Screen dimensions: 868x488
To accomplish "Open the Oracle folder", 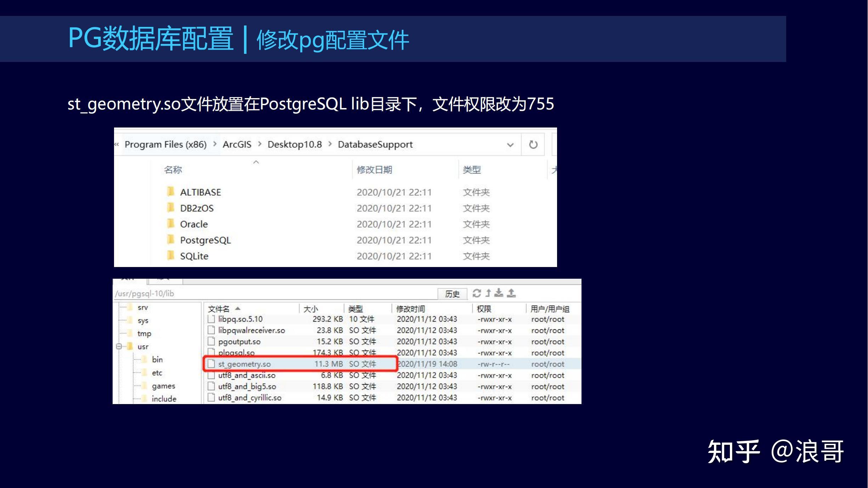I will (x=194, y=224).
